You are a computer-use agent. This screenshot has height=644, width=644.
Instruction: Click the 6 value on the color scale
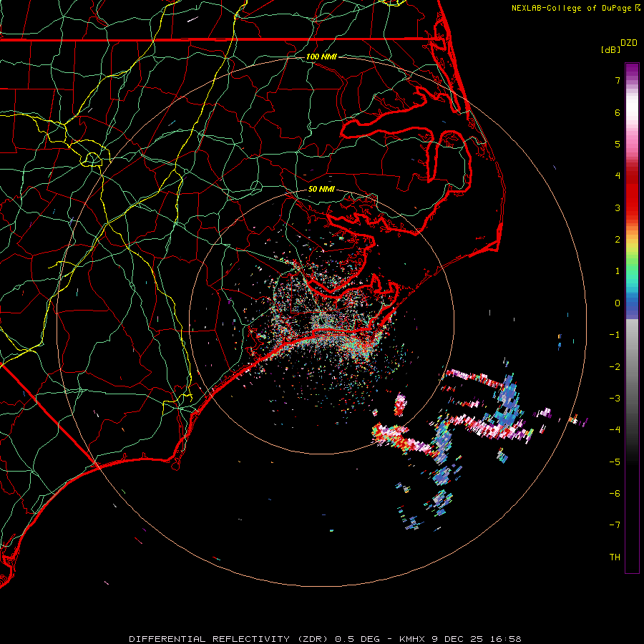coord(618,112)
